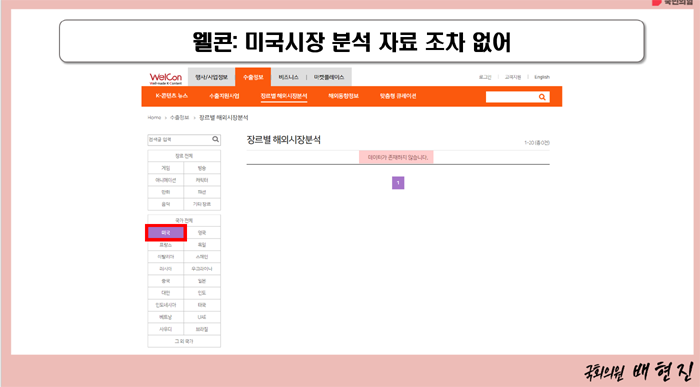Screen dimensions: 700x387
Task: Click 수출정보 in the breadcrumb
Action: pos(179,117)
